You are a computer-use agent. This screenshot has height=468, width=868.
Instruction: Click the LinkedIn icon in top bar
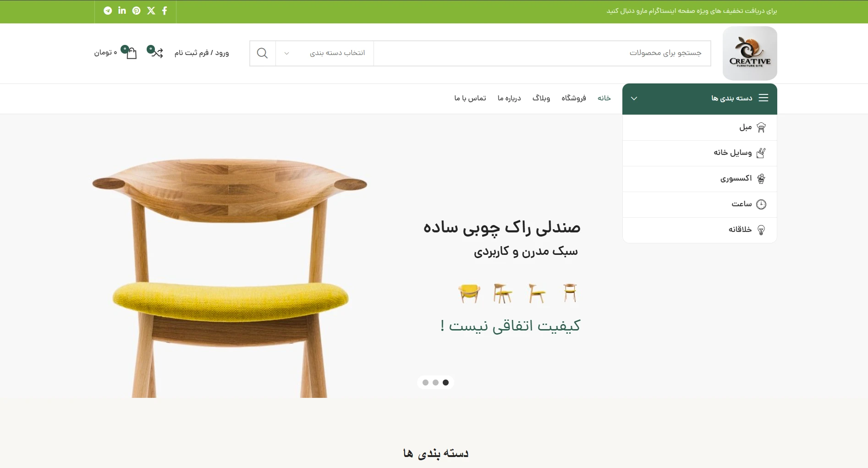click(x=122, y=11)
